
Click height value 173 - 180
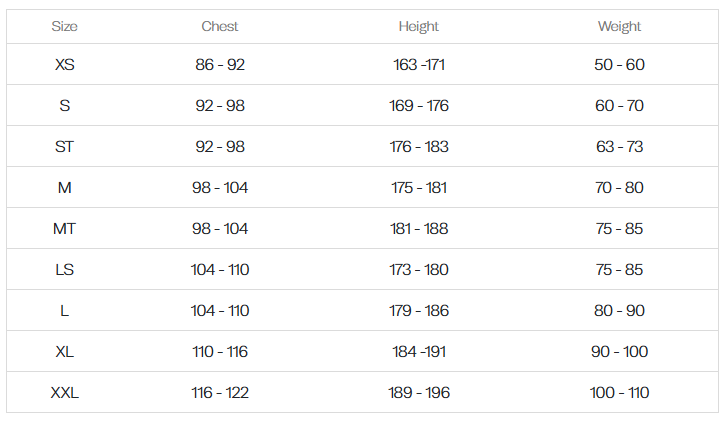418,270
